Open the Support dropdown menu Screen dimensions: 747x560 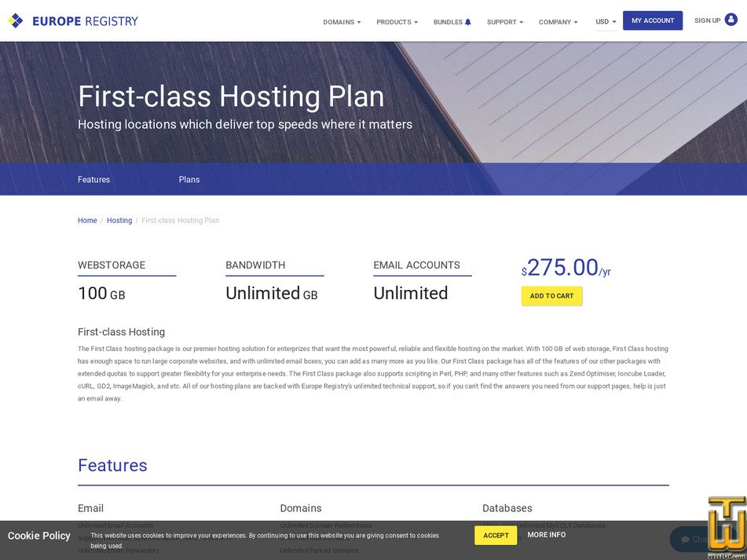[x=504, y=22]
